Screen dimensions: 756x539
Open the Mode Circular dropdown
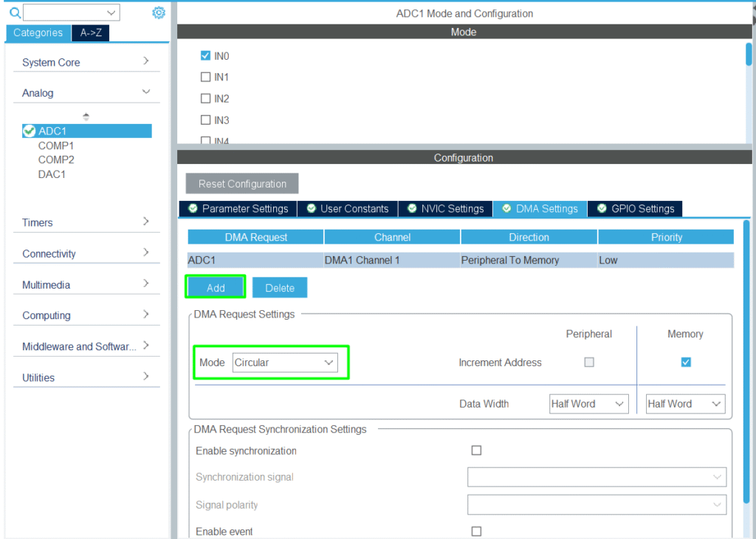[x=284, y=363]
